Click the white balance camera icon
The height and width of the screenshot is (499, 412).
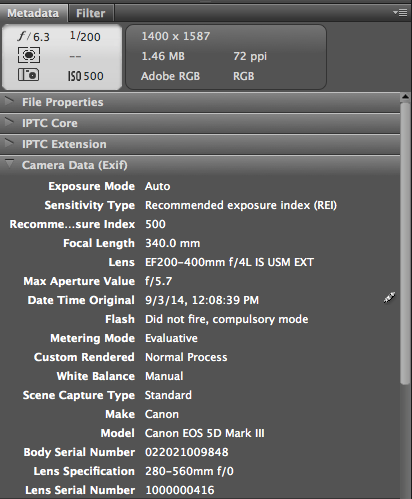coord(28,75)
